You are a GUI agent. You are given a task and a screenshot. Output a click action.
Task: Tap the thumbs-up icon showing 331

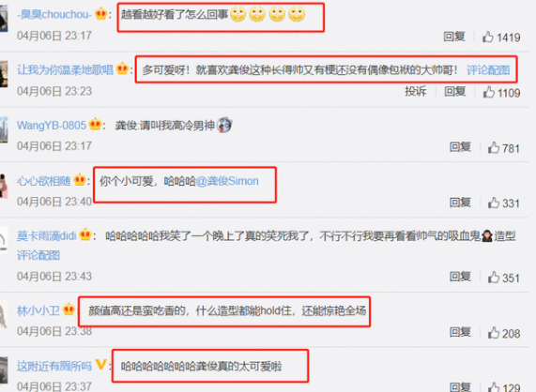[494, 203]
